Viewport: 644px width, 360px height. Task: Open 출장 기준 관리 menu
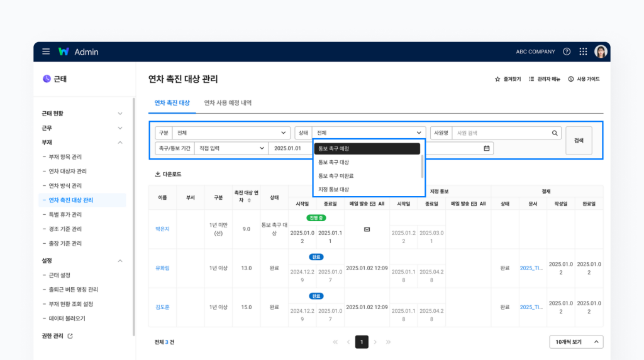coord(65,243)
